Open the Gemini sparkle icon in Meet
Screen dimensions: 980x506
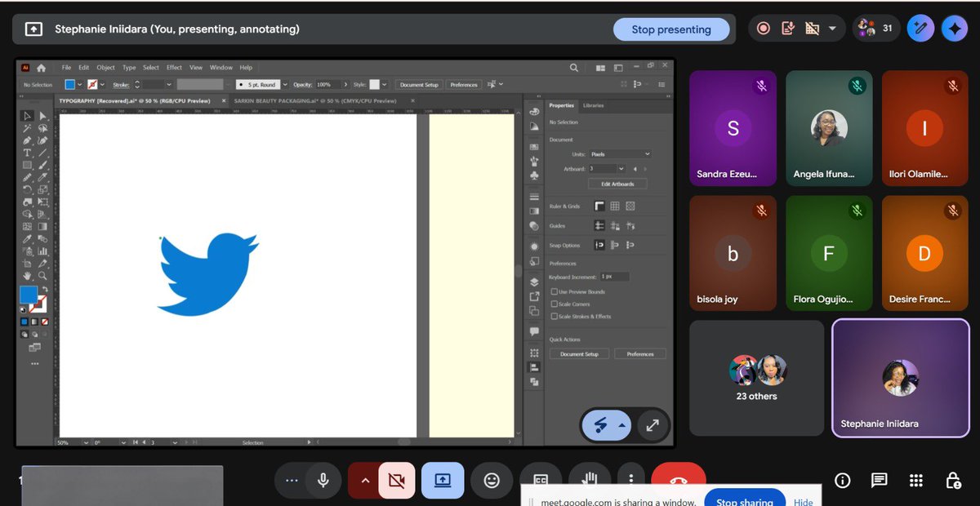coord(953,29)
